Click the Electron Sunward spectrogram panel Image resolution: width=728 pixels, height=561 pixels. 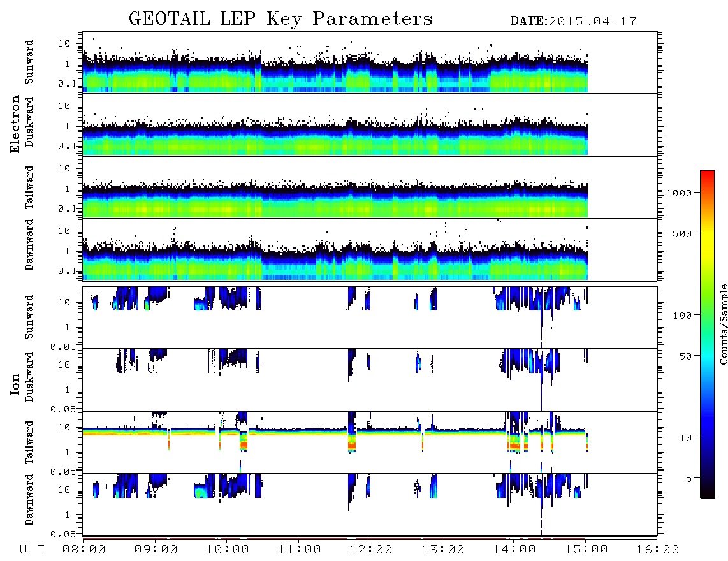coord(370,62)
